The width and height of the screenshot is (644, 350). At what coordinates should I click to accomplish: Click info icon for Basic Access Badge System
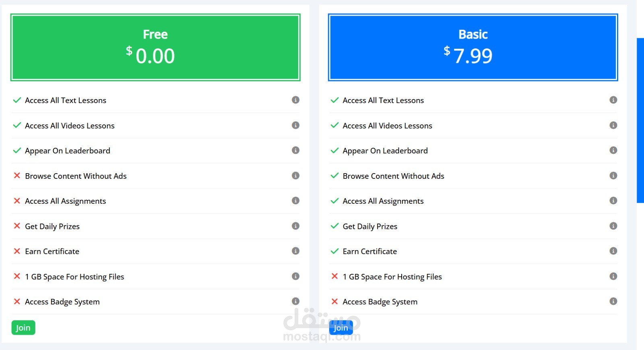click(613, 301)
